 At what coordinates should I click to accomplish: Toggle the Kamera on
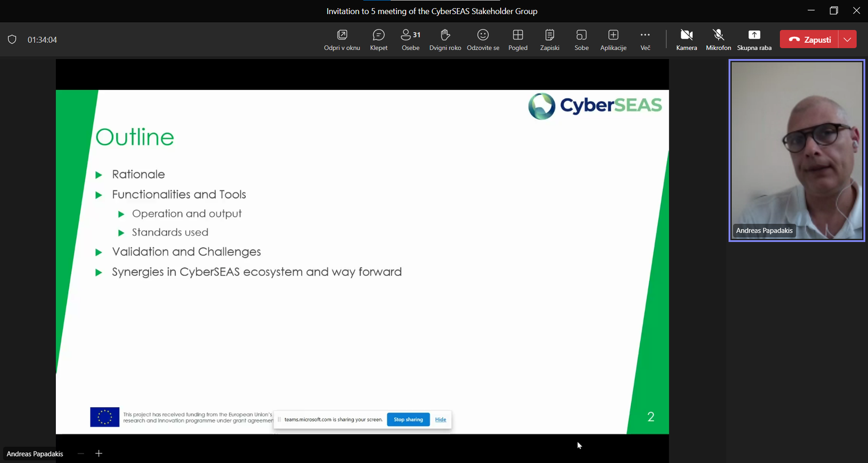point(686,40)
